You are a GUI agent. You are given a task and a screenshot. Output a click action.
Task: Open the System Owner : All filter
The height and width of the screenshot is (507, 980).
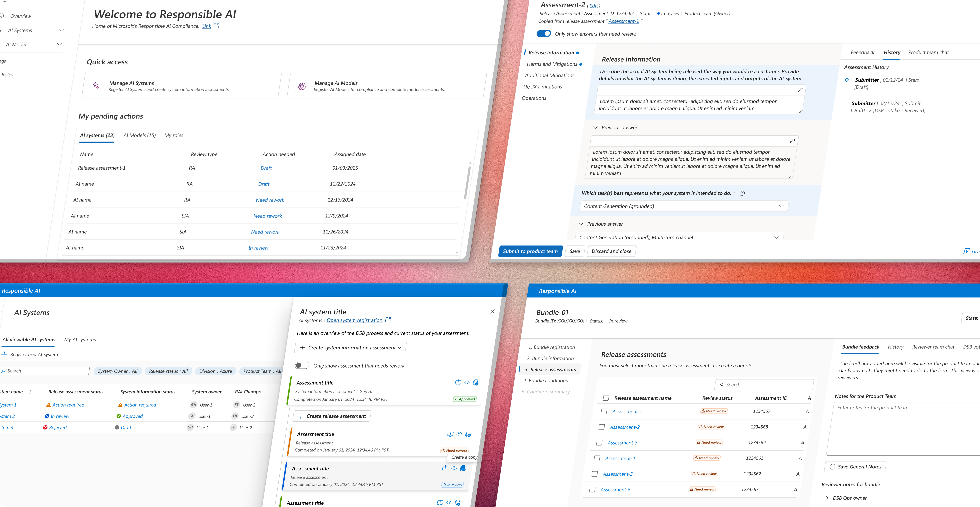tap(118, 371)
